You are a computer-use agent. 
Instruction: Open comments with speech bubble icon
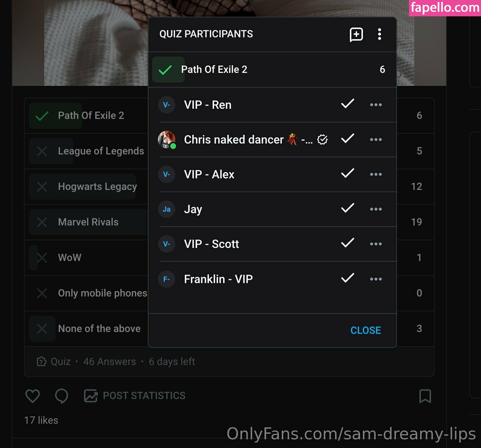pos(62,396)
